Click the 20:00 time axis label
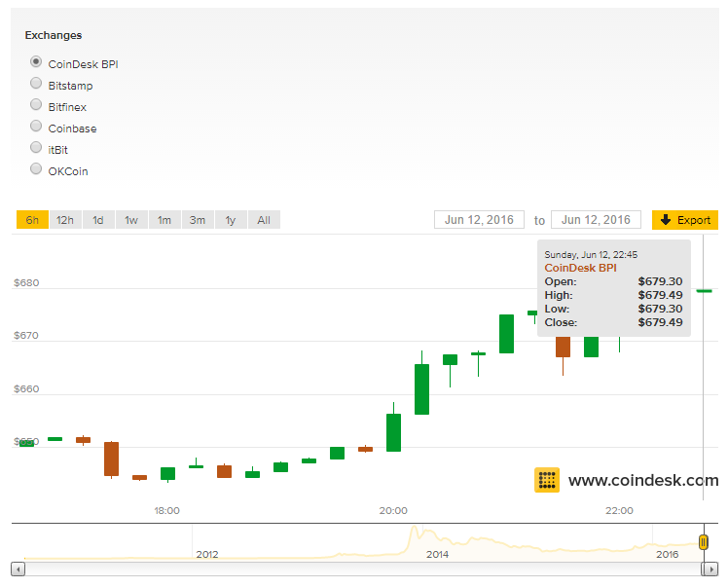Screen dimensions: 728x588 coord(393,511)
